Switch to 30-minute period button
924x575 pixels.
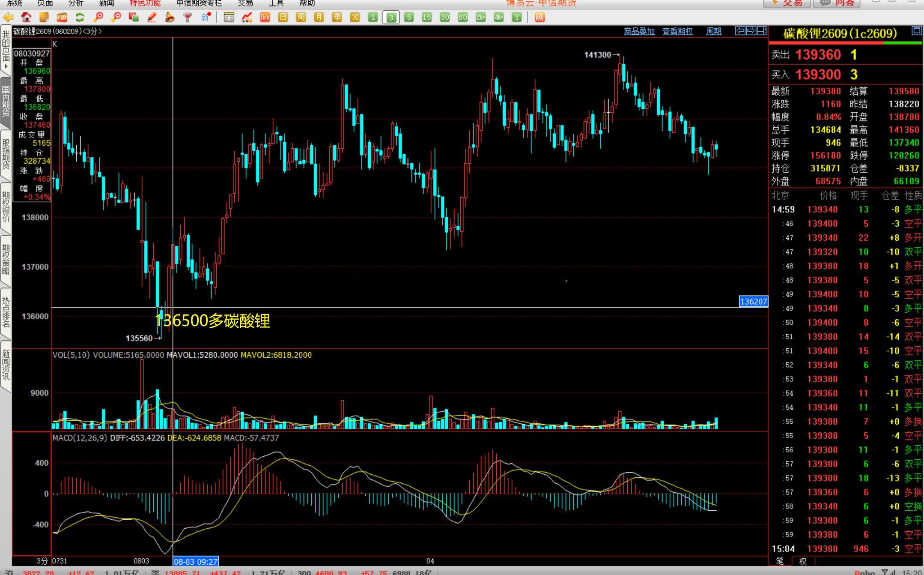point(445,17)
